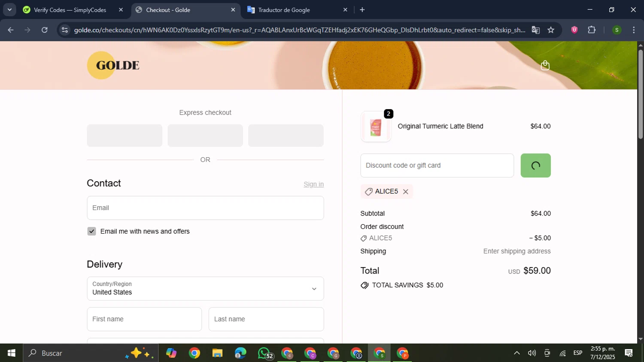The width and height of the screenshot is (644, 362).
Task: View site information icon in address bar
Action: tap(64, 30)
